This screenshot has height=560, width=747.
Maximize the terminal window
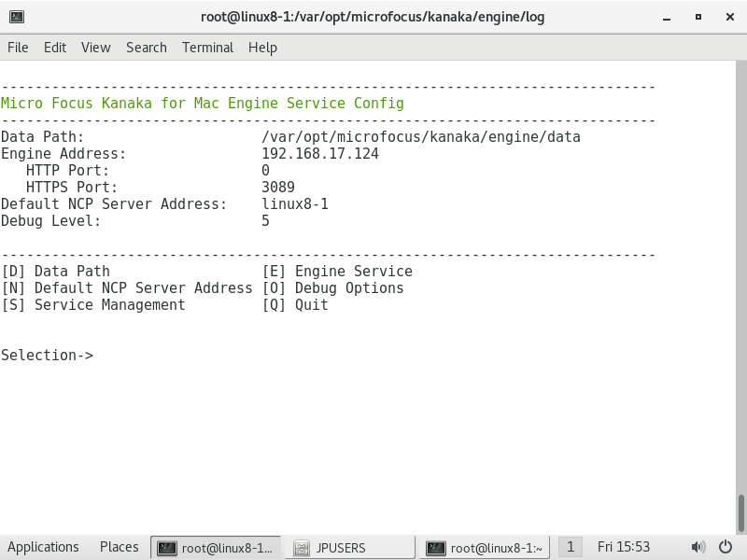(x=698, y=17)
